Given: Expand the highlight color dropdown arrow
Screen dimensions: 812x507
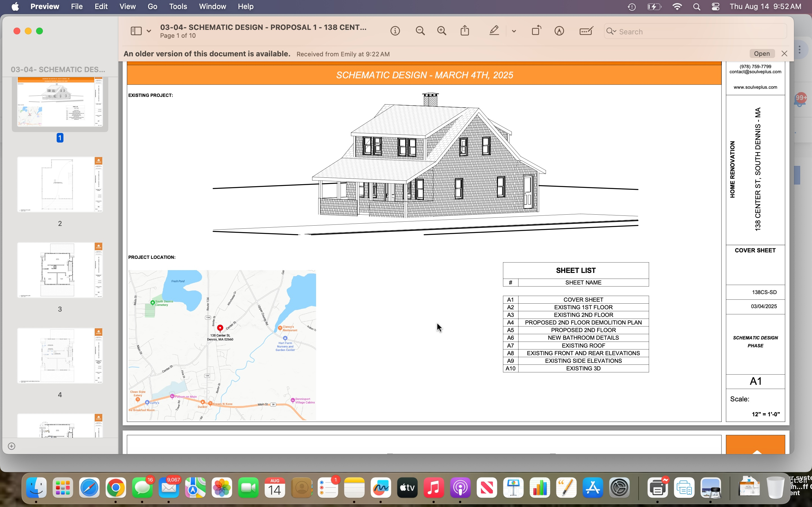Looking at the screenshot, I should pyautogui.click(x=514, y=31).
